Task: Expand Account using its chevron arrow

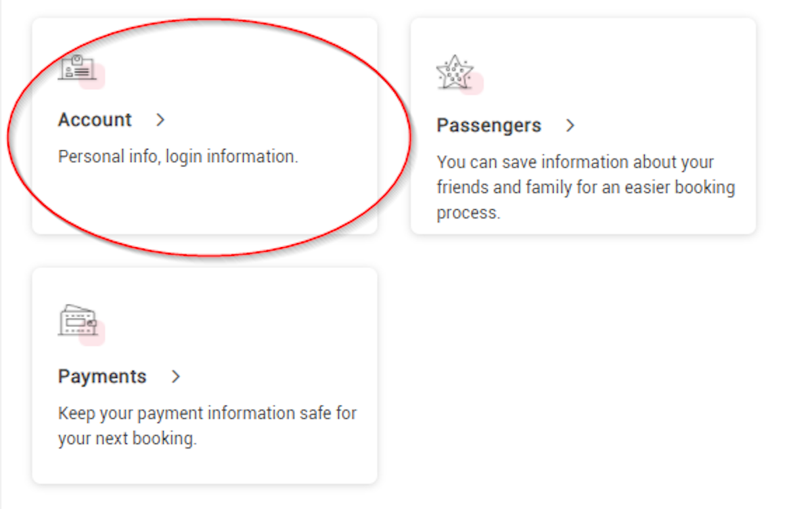Action: click(x=160, y=120)
